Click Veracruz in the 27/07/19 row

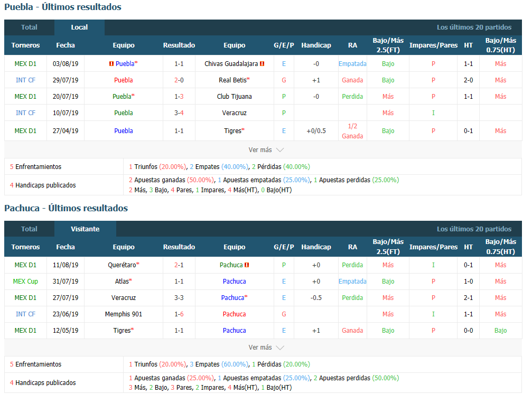(124, 298)
